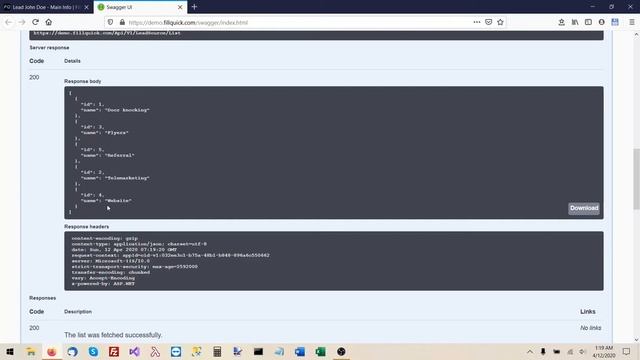Open the taskbar clock and date
Image resolution: width=640 pixels, height=360 pixels.
pos(604,351)
